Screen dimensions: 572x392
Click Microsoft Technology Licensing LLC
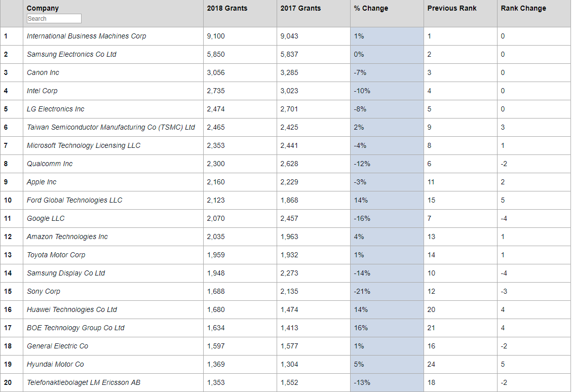click(84, 145)
